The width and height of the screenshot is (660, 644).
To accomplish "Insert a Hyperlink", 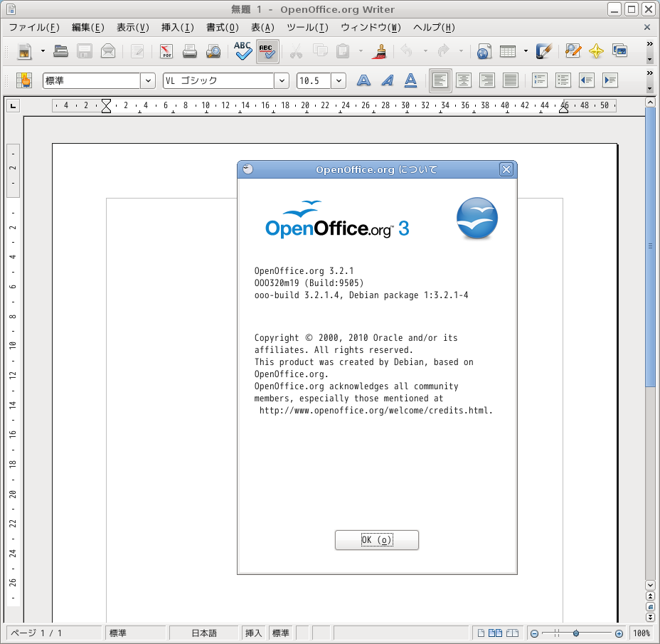I will coord(484,51).
